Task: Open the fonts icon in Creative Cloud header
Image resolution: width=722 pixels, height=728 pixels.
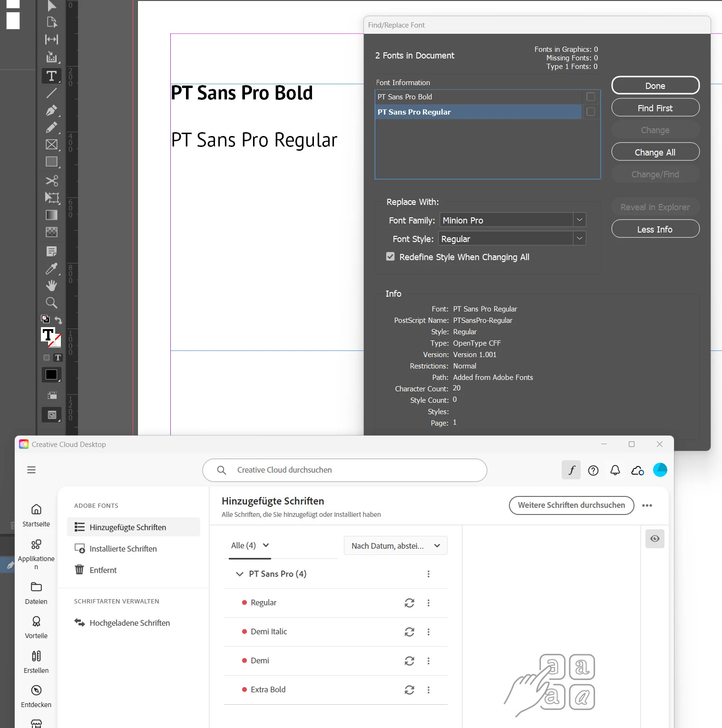Action: coord(571,470)
